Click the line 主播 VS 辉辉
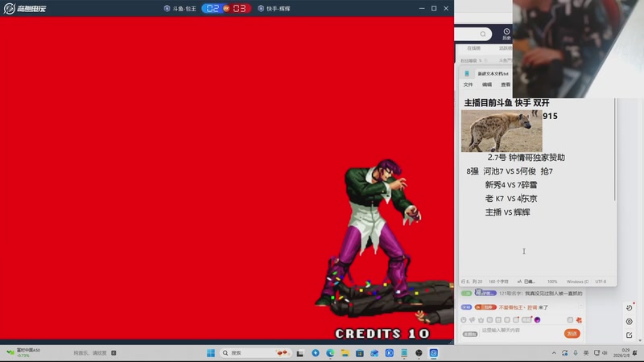644x362 pixels. point(508,212)
